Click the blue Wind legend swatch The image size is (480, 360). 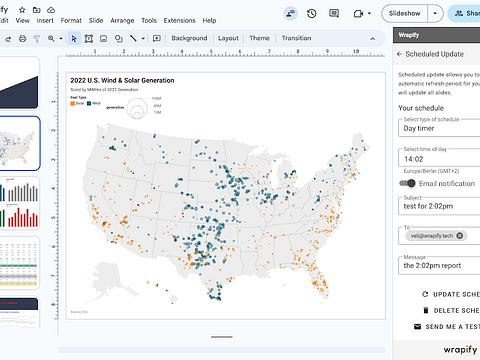tap(89, 103)
